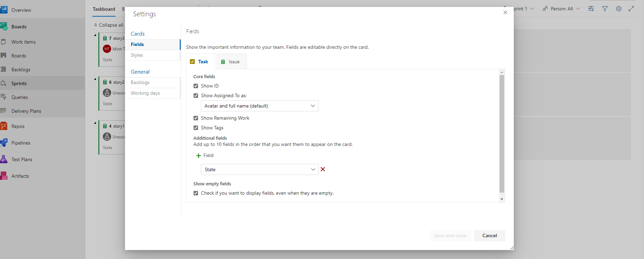
Task: Open the Boards hub icon in sidebar
Action: pyautogui.click(x=4, y=26)
